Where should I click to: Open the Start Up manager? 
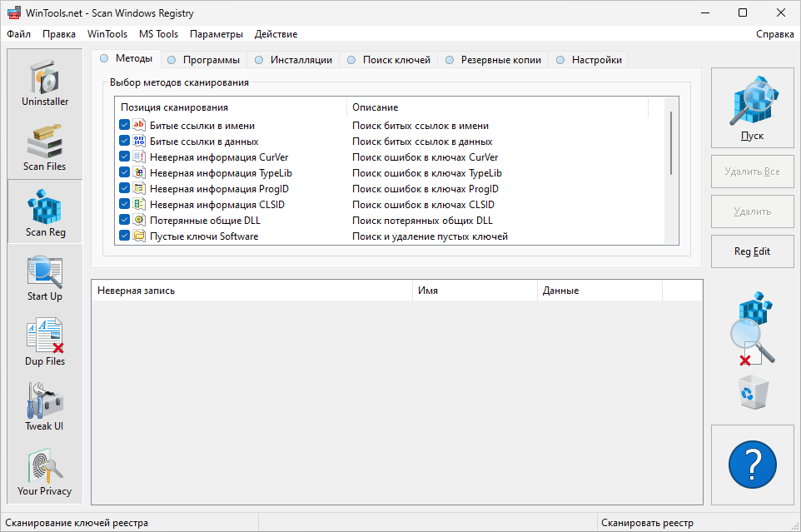tap(45, 277)
